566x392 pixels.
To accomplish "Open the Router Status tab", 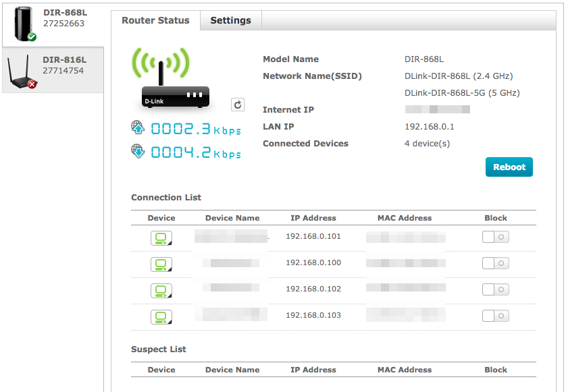I will [x=155, y=20].
